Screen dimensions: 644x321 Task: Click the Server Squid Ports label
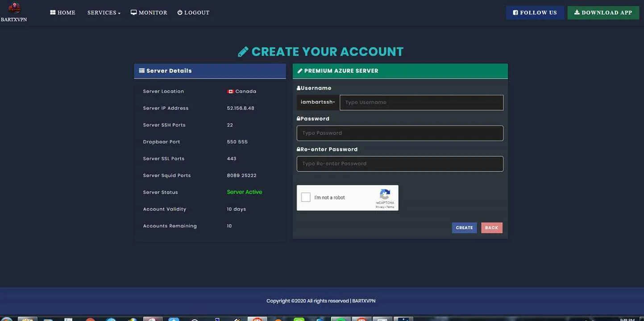pyautogui.click(x=167, y=176)
